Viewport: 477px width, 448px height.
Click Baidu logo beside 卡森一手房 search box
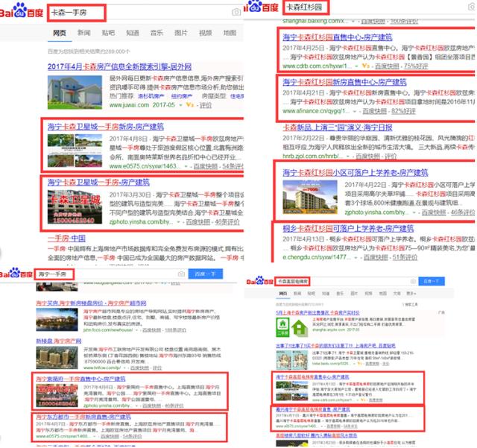(22, 10)
